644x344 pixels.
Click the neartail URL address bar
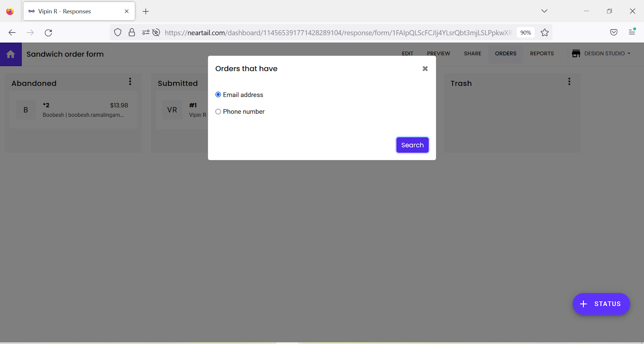(338, 33)
